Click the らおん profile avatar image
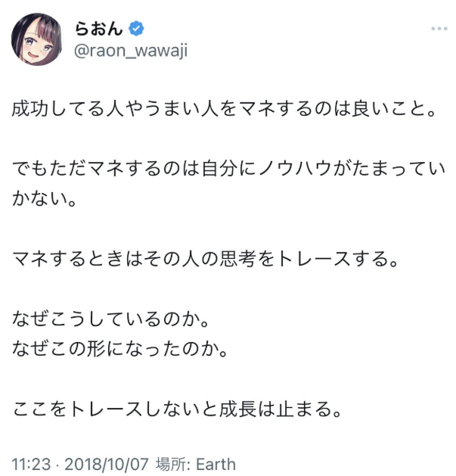Viewport: 456px width, 476px height. 36,39
